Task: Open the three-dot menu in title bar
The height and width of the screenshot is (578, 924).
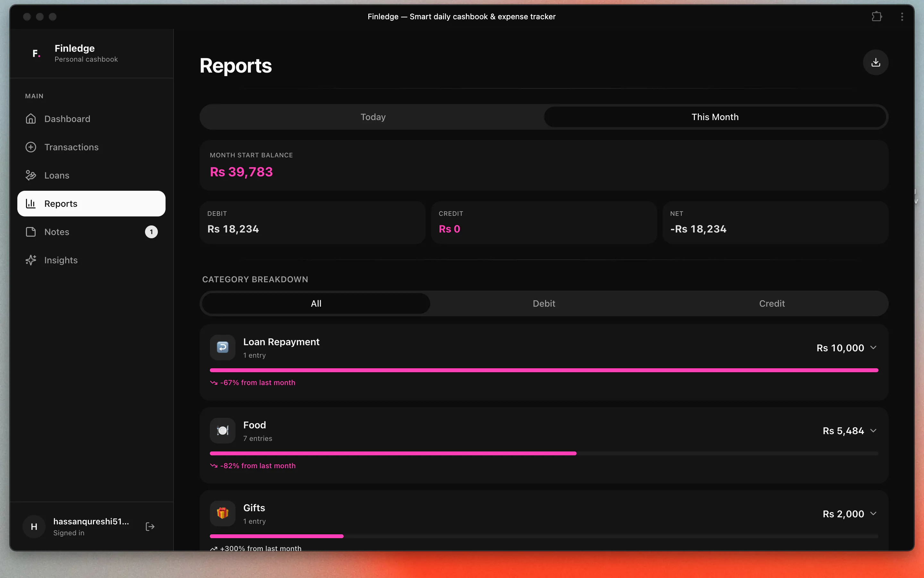Action: point(902,16)
